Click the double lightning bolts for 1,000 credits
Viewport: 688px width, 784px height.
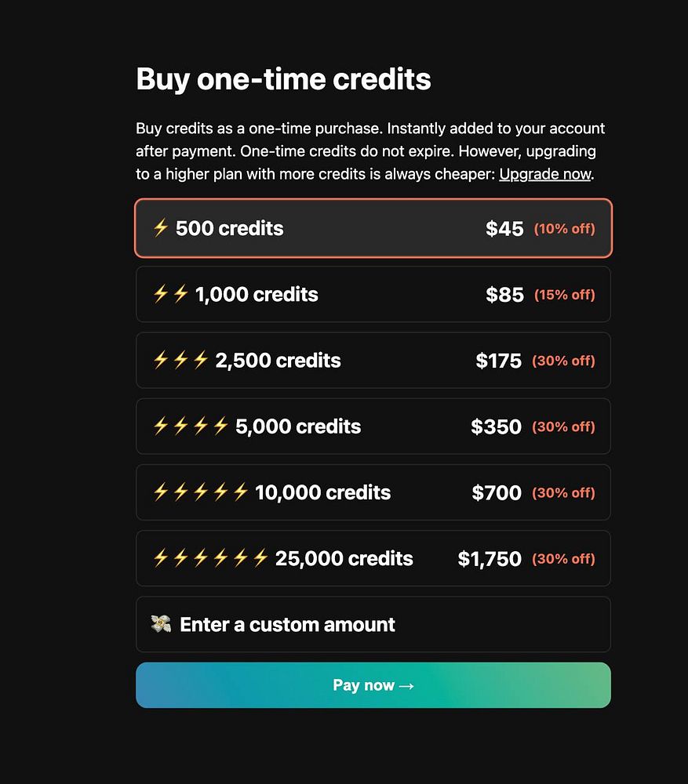(x=171, y=294)
